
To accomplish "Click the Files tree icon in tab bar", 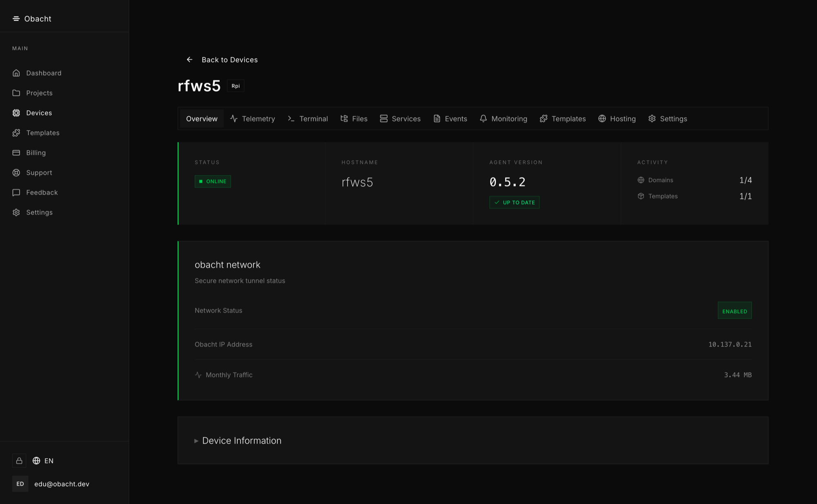I will point(344,118).
